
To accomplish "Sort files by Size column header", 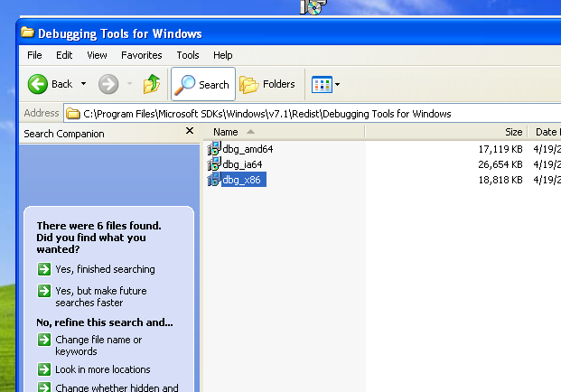I will [446, 132].
